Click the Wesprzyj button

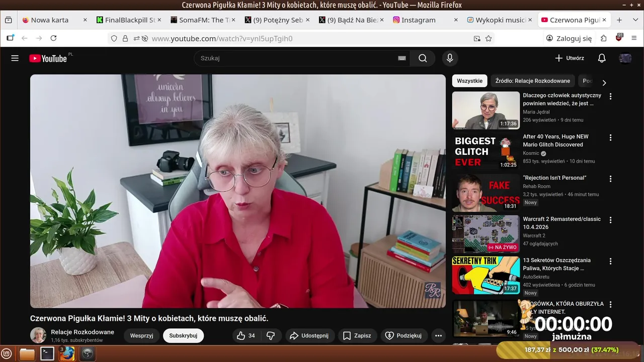click(x=141, y=335)
